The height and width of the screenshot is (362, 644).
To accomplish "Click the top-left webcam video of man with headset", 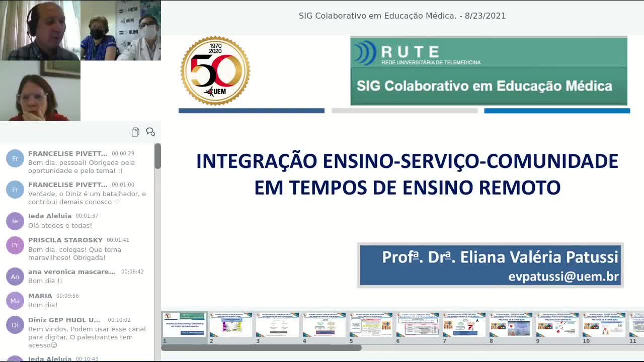I will pyautogui.click(x=40, y=30).
